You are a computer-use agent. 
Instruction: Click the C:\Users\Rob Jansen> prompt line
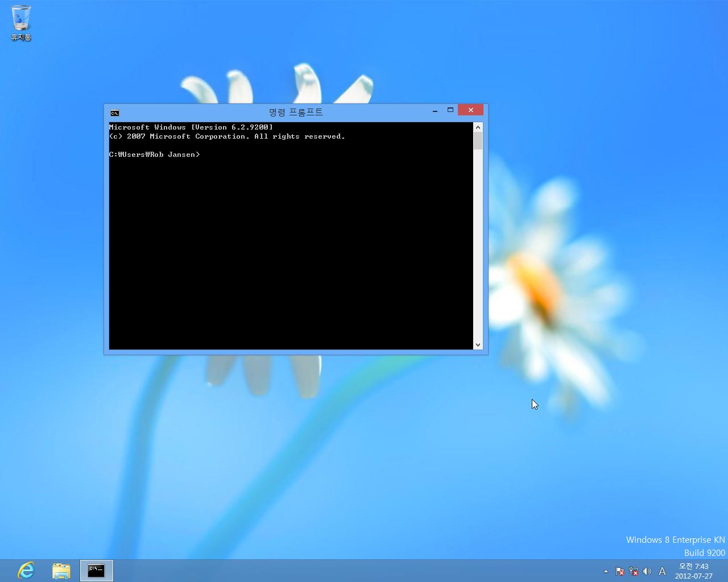click(x=155, y=155)
